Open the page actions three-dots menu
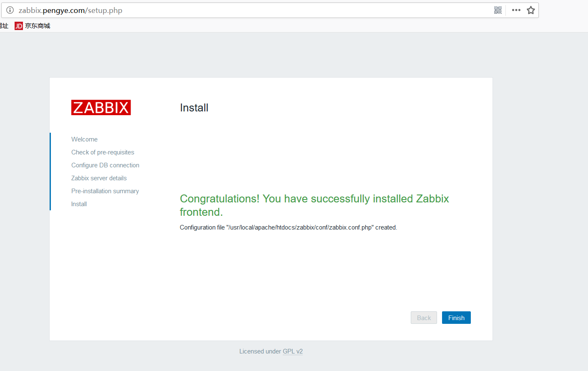 point(516,10)
